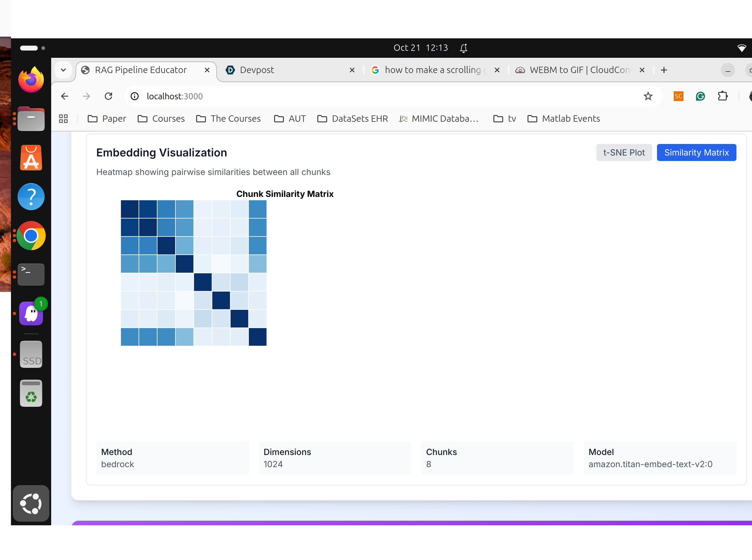
Task: Launch Firefox from the Ubuntu dock
Action: coord(31,80)
